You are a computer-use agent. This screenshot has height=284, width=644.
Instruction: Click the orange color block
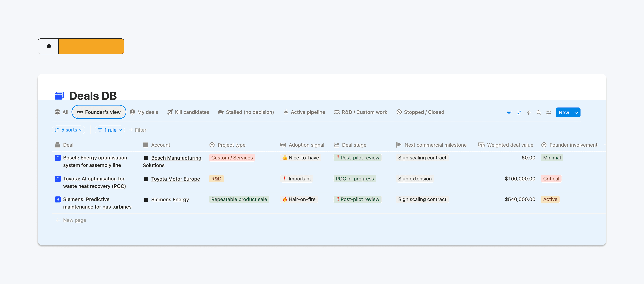pyautogui.click(x=91, y=46)
